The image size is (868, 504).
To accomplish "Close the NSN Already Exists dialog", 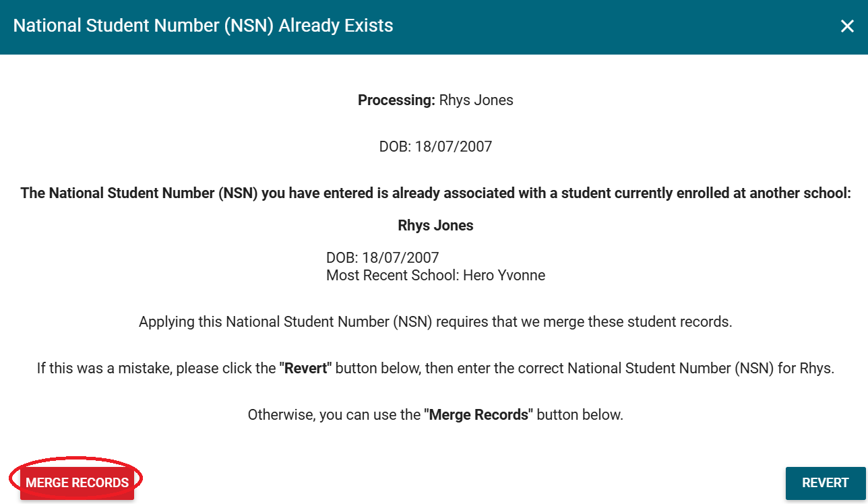I will 847,26.
